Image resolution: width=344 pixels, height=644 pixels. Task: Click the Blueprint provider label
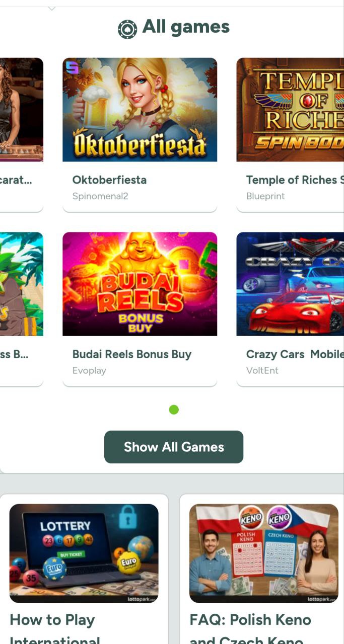tap(265, 196)
